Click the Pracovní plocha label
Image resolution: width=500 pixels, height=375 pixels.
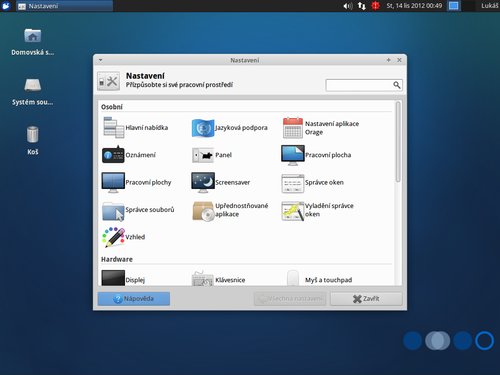(x=328, y=155)
